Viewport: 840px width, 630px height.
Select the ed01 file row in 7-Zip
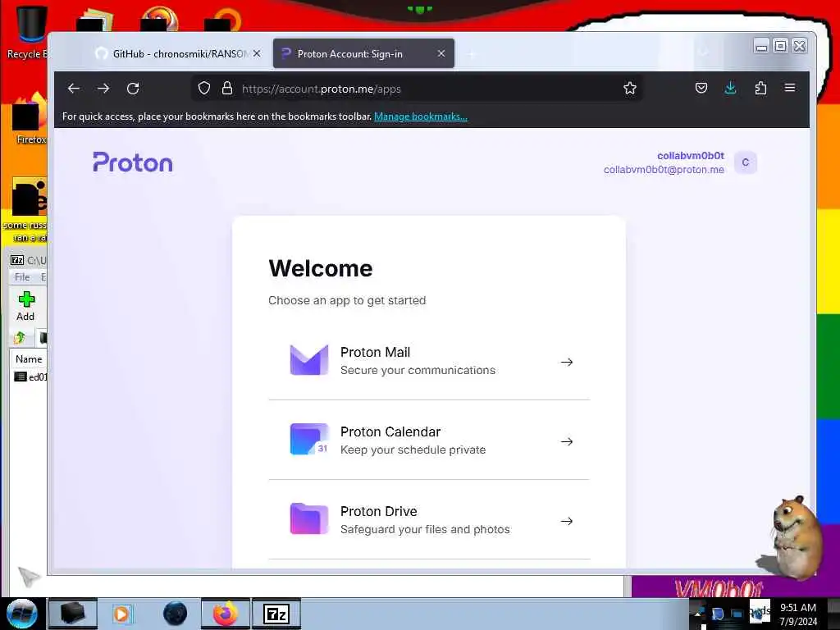(x=30, y=377)
